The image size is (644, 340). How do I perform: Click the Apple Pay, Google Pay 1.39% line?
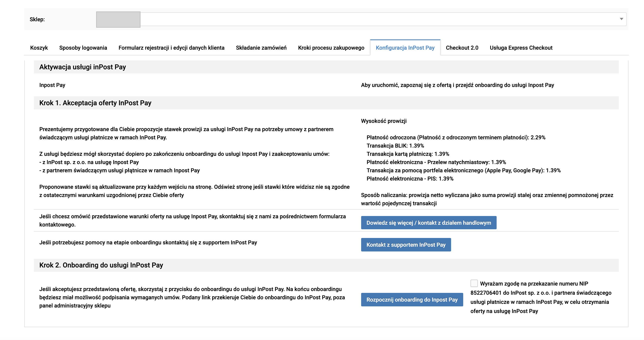coord(463,170)
